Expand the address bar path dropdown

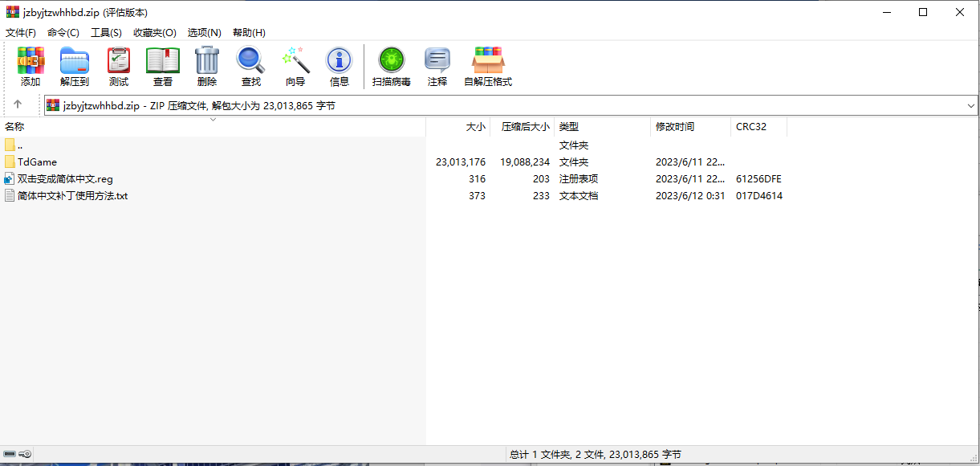[x=971, y=105]
